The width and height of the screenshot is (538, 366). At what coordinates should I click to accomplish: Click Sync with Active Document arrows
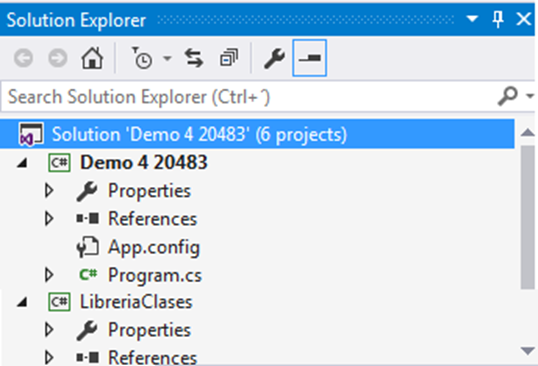click(194, 58)
